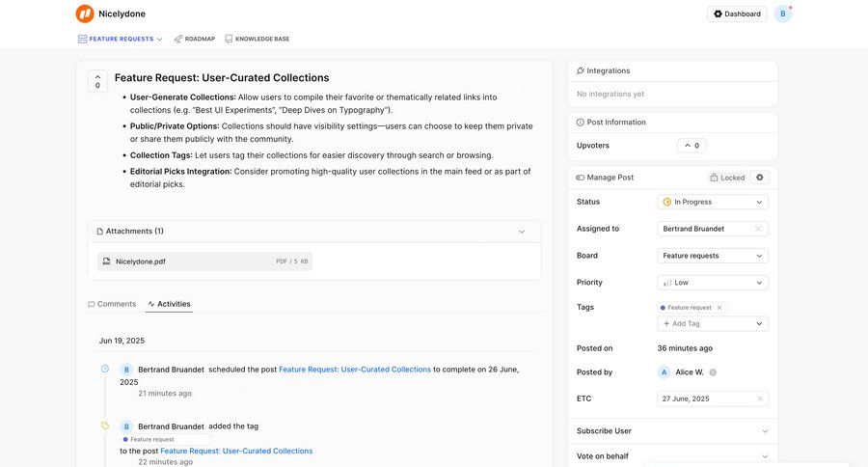Click the No integrations yet text

click(x=610, y=95)
